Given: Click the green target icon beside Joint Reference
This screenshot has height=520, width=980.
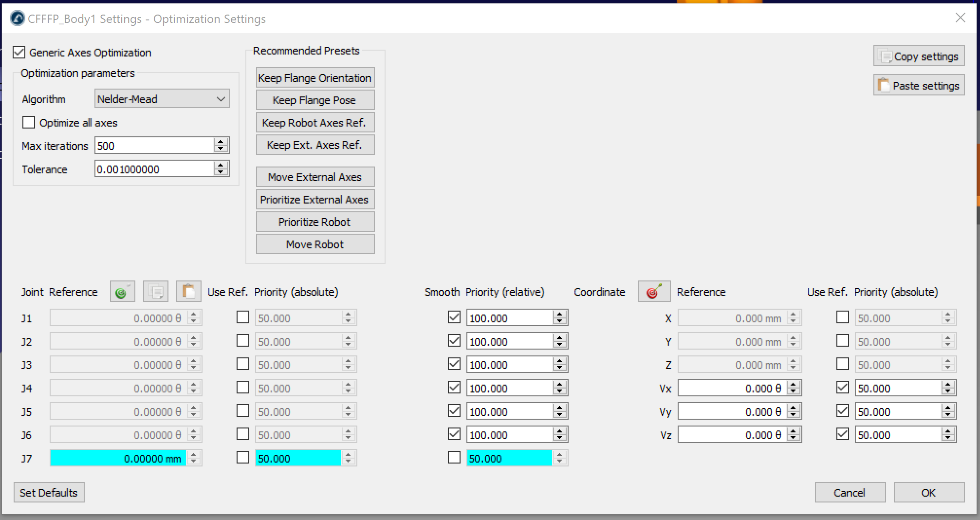Looking at the screenshot, I should (122, 292).
